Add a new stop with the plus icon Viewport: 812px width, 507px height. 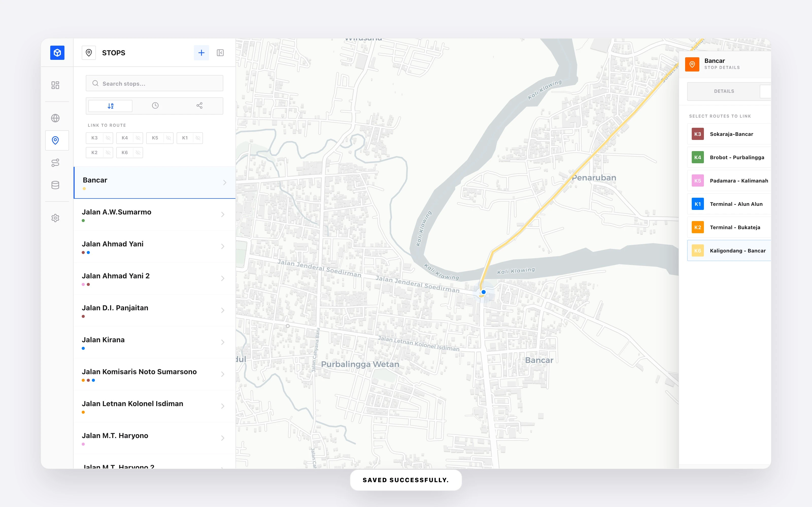pos(201,53)
